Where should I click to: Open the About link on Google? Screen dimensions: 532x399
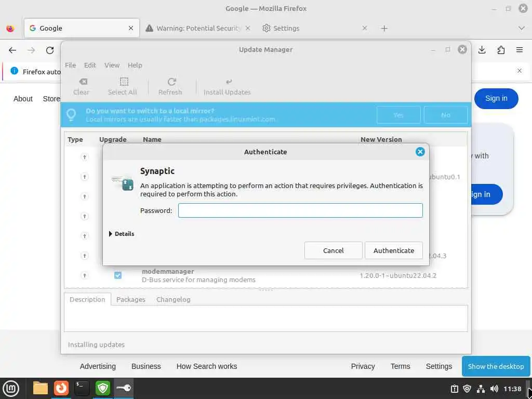coord(23,99)
